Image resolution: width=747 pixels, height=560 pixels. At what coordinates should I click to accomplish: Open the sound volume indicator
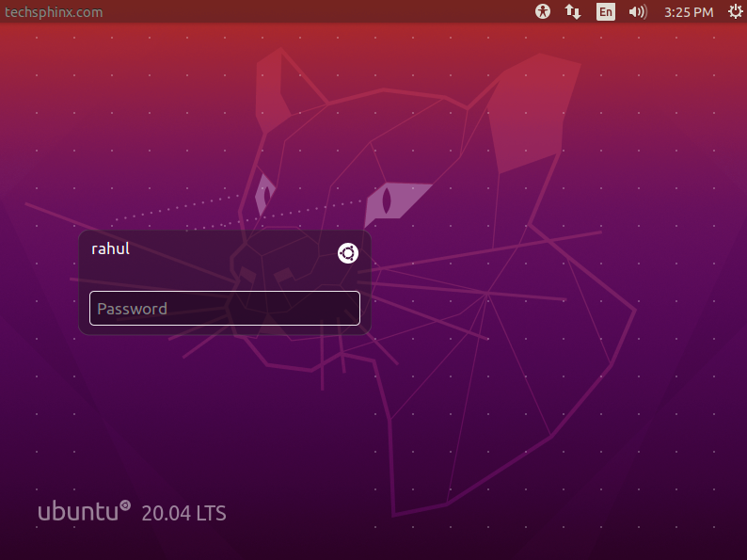[x=638, y=11]
